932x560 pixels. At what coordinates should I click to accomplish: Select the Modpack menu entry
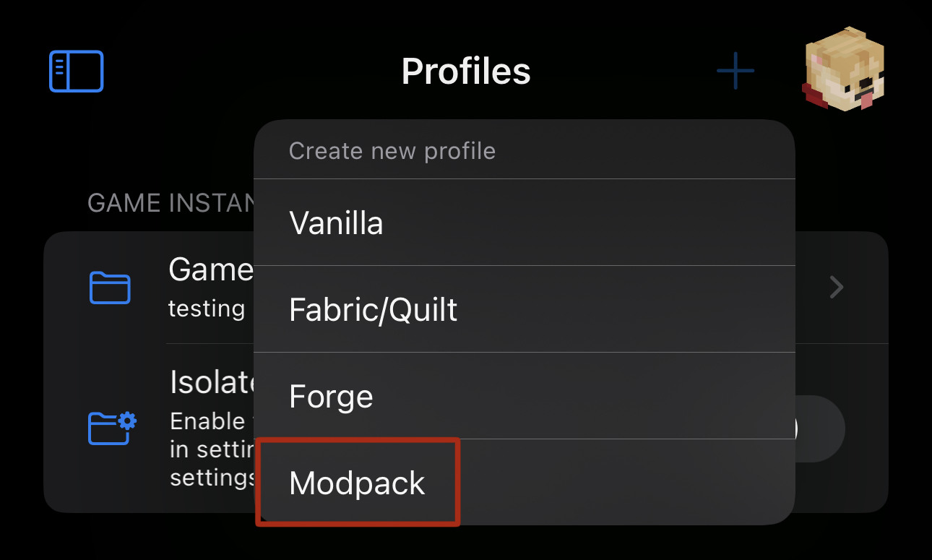pos(358,483)
